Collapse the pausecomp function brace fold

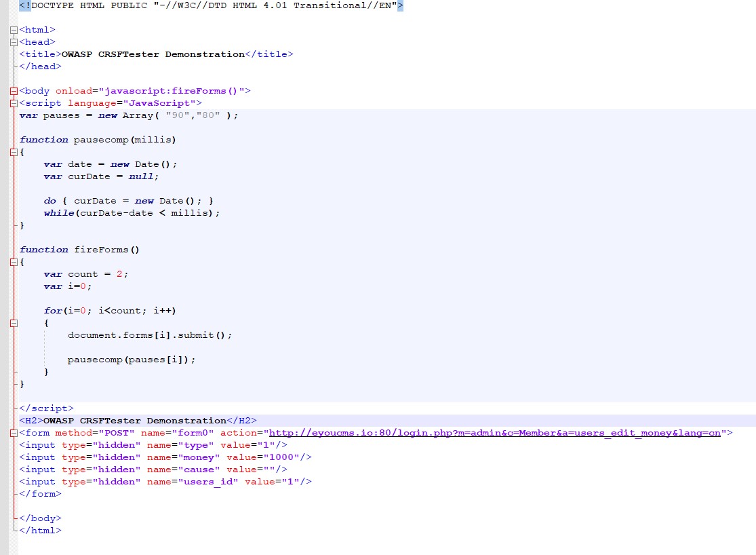click(x=14, y=152)
